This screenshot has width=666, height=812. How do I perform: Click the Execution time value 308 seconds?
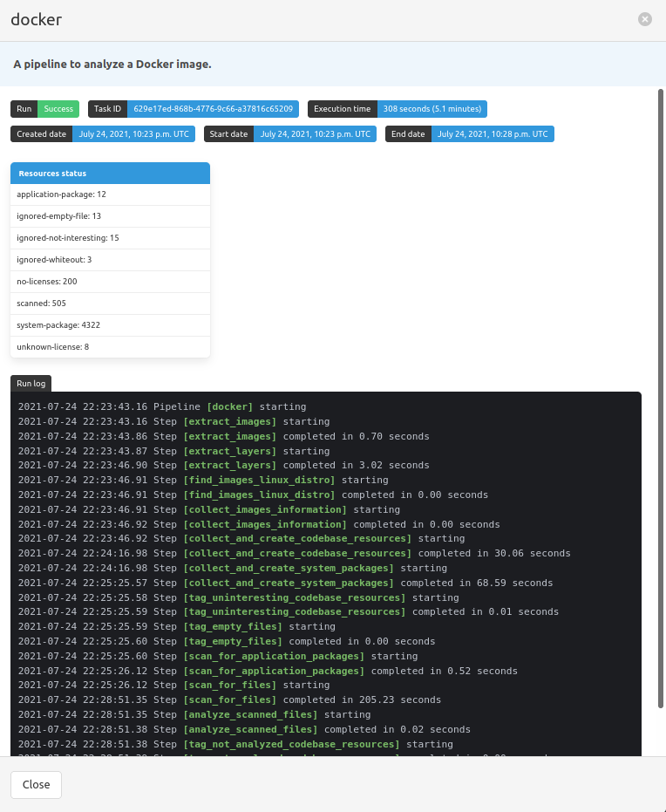point(432,109)
